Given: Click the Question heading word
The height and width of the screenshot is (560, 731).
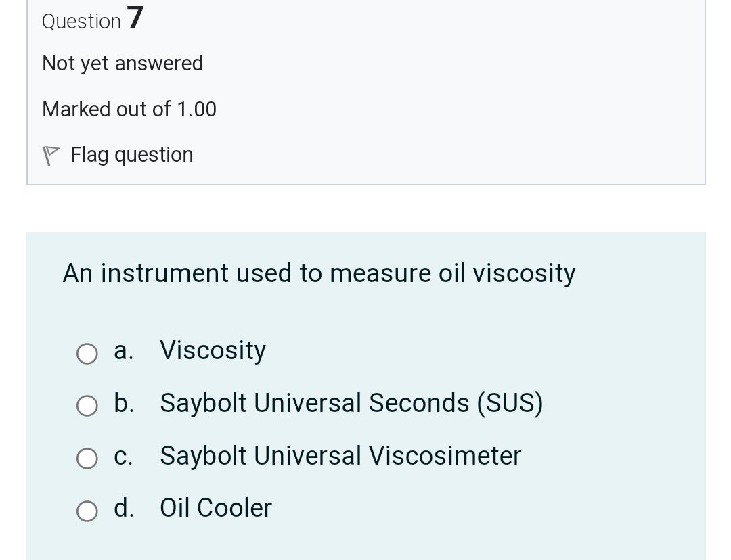Looking at the screenshot, I should pos(81,21).
